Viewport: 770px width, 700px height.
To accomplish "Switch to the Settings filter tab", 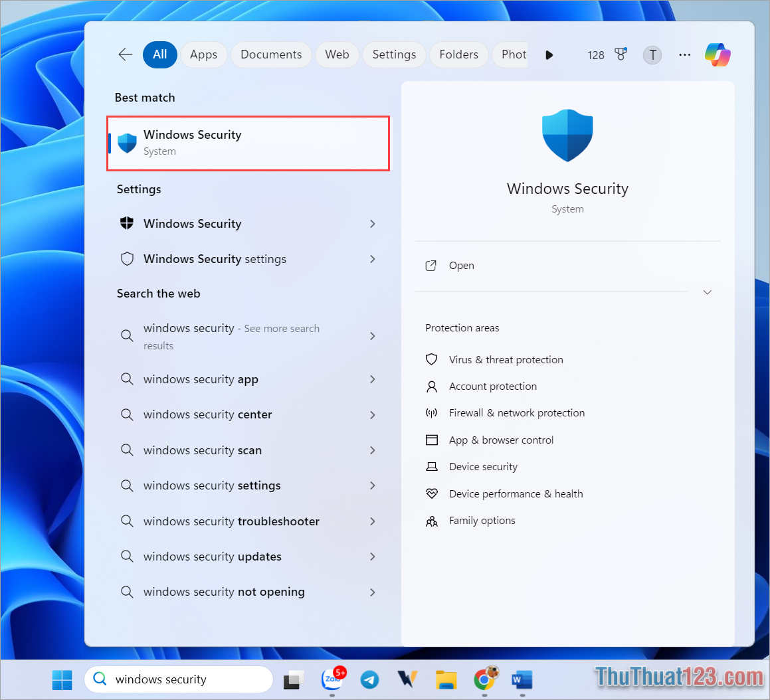I will click(x=395, y=54).
